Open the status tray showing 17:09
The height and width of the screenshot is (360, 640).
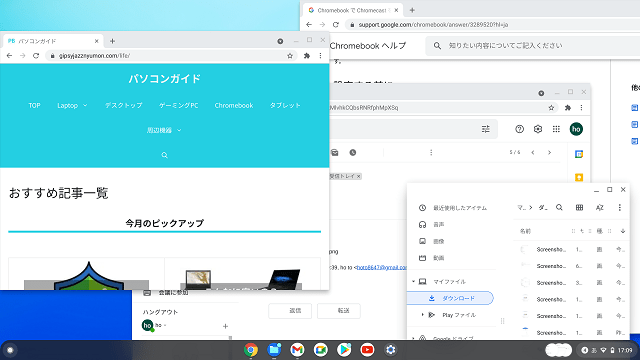(607, 350)
